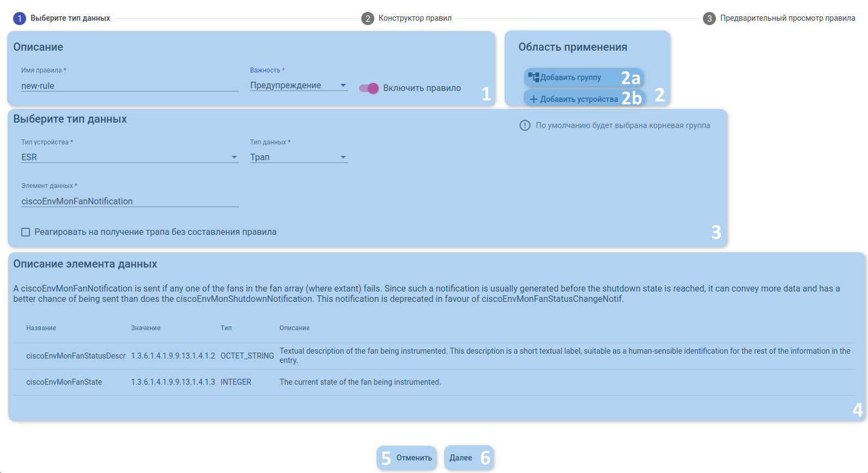
Task: Click the OCTET_STRING type cell
Action: coord(247,356)
